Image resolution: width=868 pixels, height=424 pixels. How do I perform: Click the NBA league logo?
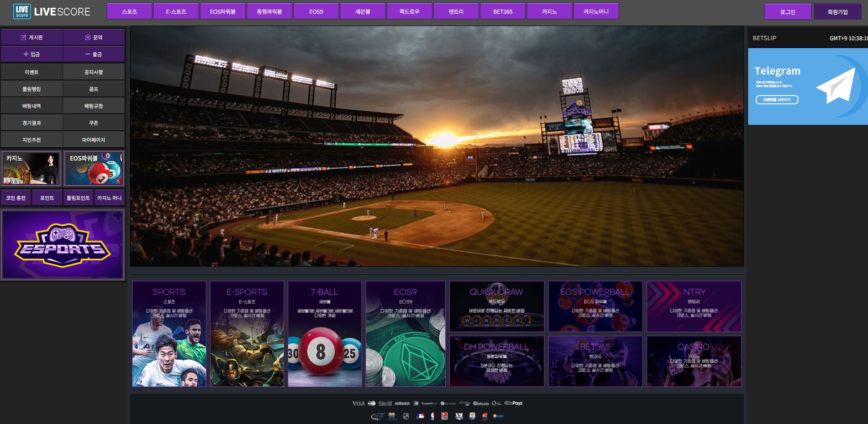pyautogui.click(x=432, y=416)
